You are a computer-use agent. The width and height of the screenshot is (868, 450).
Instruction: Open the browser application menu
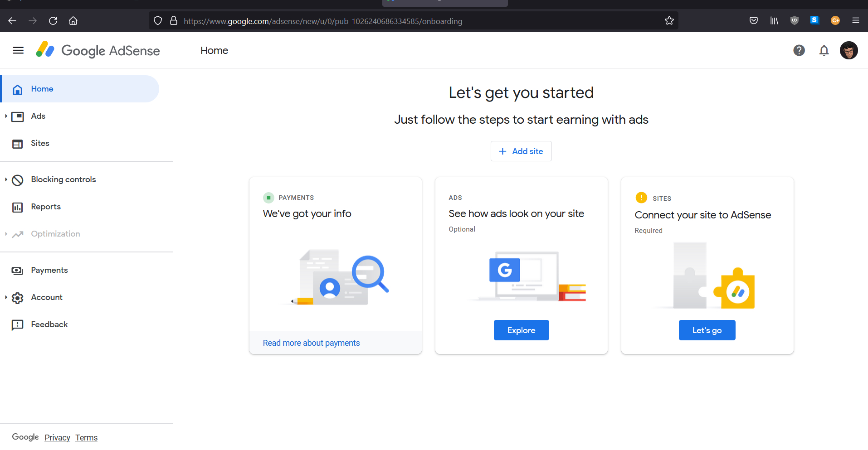[856, 20]
